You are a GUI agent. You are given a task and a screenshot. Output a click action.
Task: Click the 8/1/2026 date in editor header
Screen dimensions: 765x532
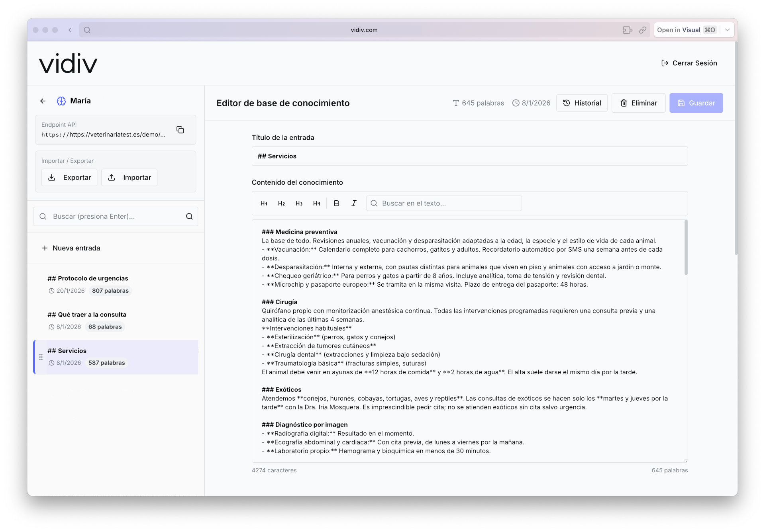pyautogui.click(x=532, y=103)
